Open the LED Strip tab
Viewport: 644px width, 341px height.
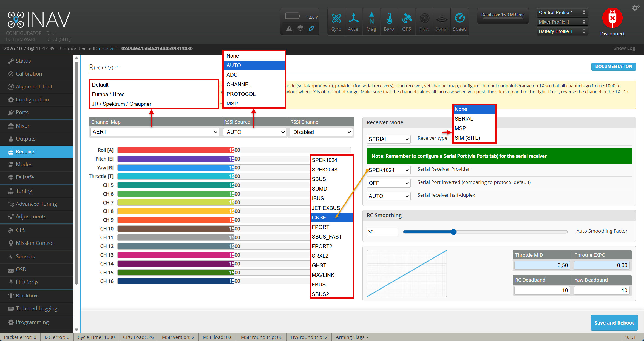37,282
